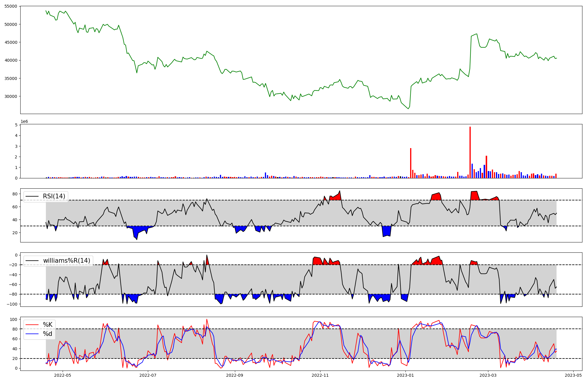The width and height of the screenshot is (588, 382).
Task: Click the 5 tick on the volume axis
Action: point(16,125)
